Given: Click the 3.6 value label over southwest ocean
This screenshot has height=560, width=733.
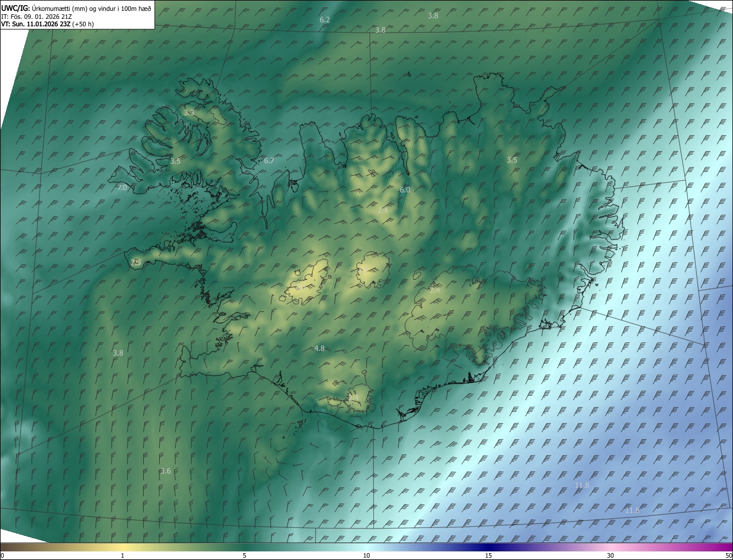Looking at the screenshot, I should point(165,471).
